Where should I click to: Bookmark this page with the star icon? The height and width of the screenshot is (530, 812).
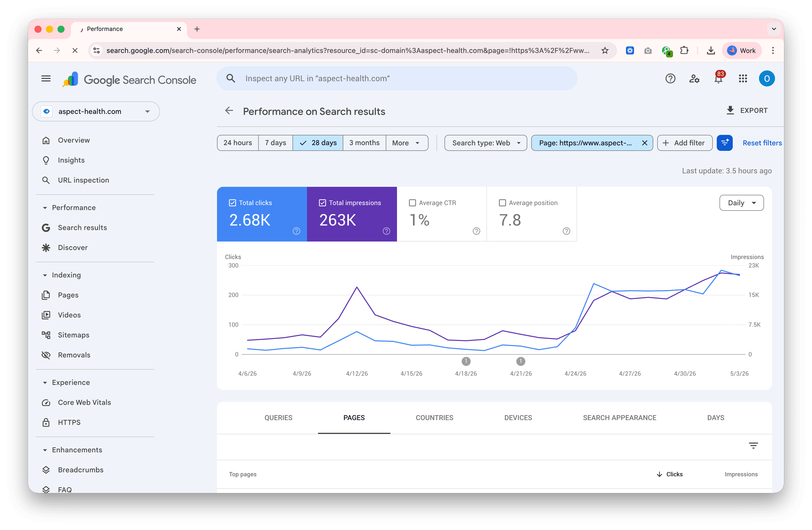point(605,51)
